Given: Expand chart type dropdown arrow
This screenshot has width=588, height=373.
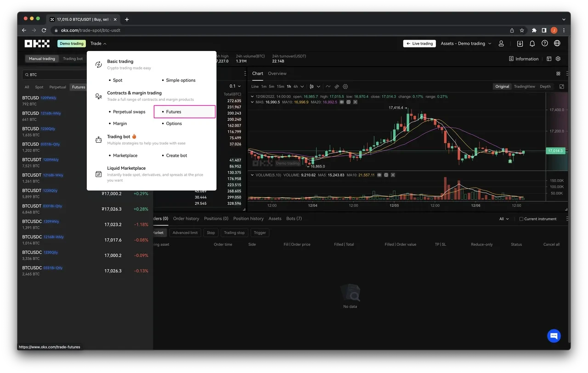Looking at the screenshot, I should [x=317, y=86].
